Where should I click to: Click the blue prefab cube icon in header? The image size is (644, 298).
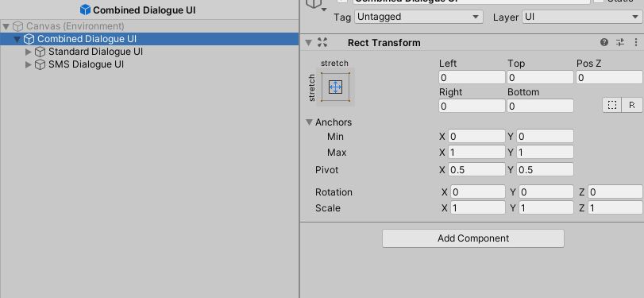(x=85, y=10)
